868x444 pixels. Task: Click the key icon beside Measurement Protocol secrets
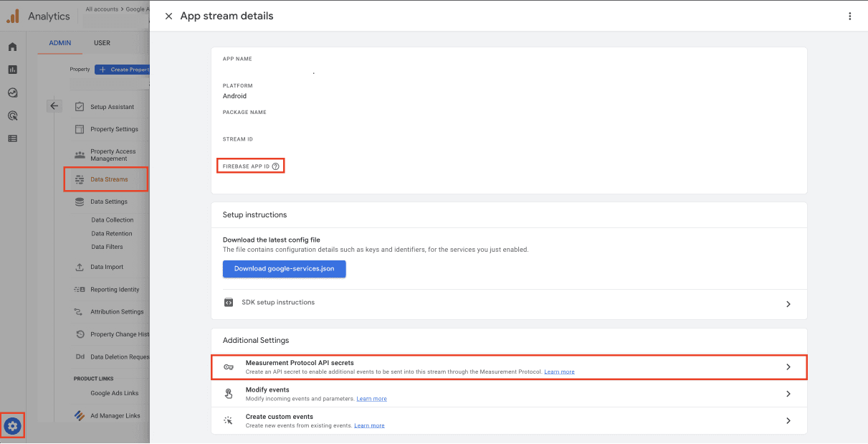tap(228, 366)
